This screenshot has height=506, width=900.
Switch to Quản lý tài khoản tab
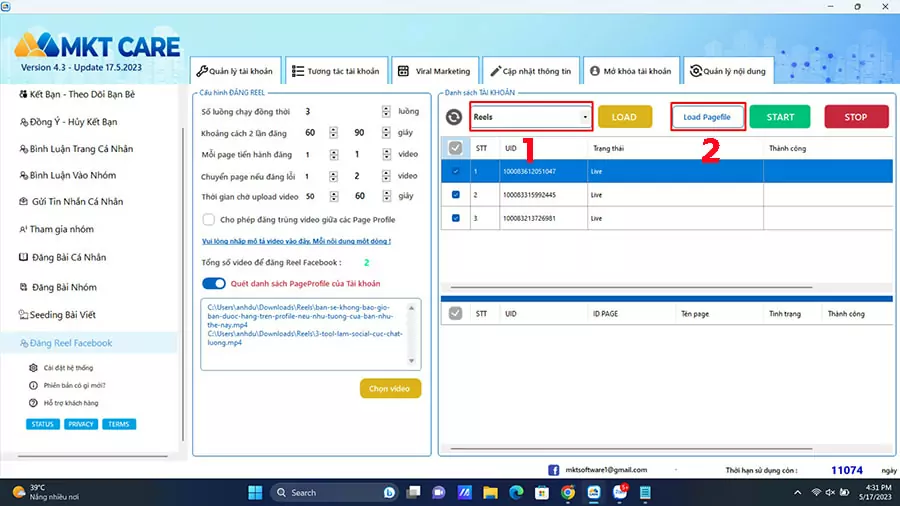tap(235, 71)
